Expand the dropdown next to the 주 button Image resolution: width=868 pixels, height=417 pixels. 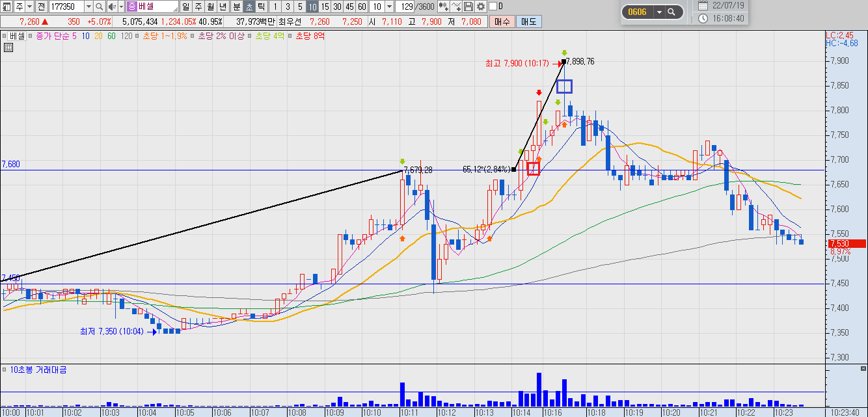point(30,7)
